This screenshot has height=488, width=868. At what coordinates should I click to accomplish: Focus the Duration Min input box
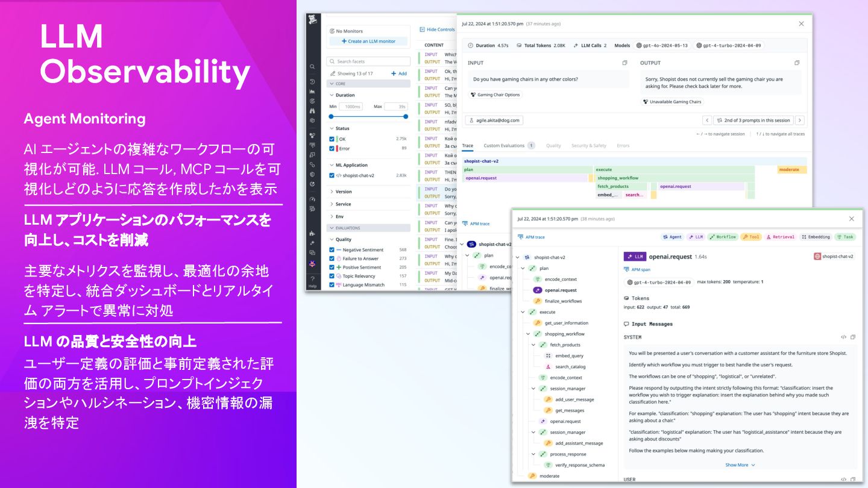pyautogui.click(x=351, y=107)
